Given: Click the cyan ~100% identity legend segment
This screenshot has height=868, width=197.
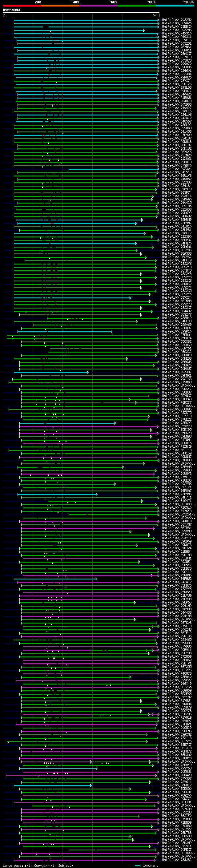Looking at the screenshot, I should [175, 6].
